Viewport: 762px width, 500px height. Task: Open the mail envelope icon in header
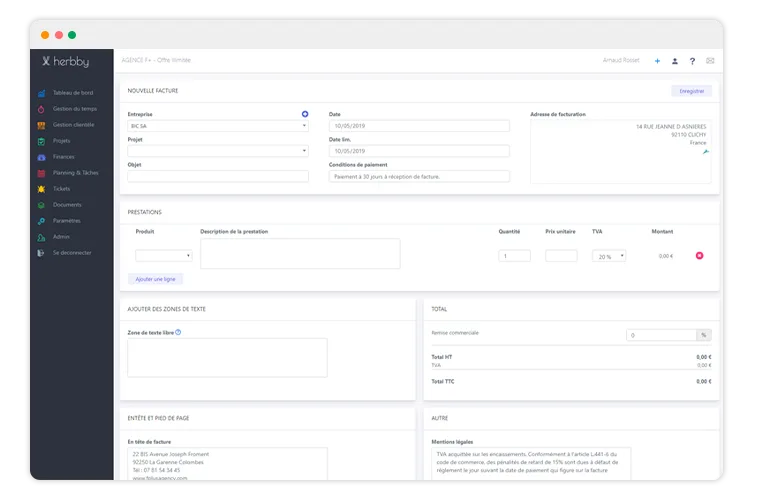(710, 61)
